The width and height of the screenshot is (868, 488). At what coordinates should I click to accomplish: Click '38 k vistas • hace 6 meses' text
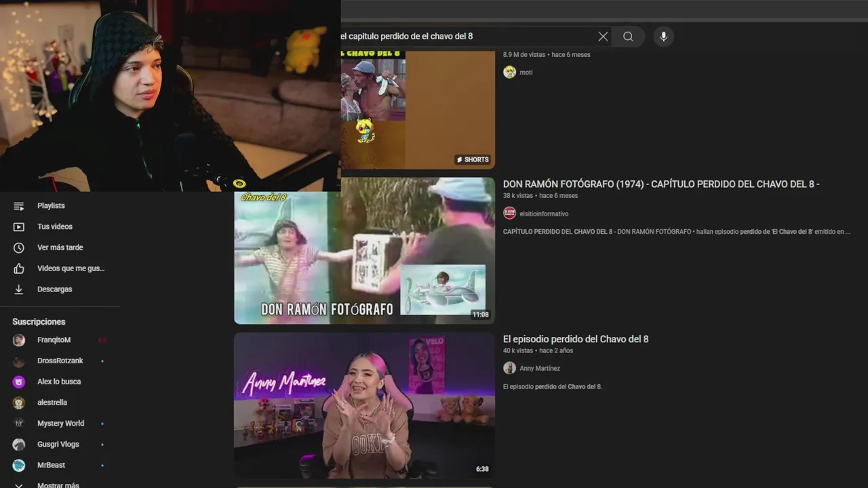(540, 196)
